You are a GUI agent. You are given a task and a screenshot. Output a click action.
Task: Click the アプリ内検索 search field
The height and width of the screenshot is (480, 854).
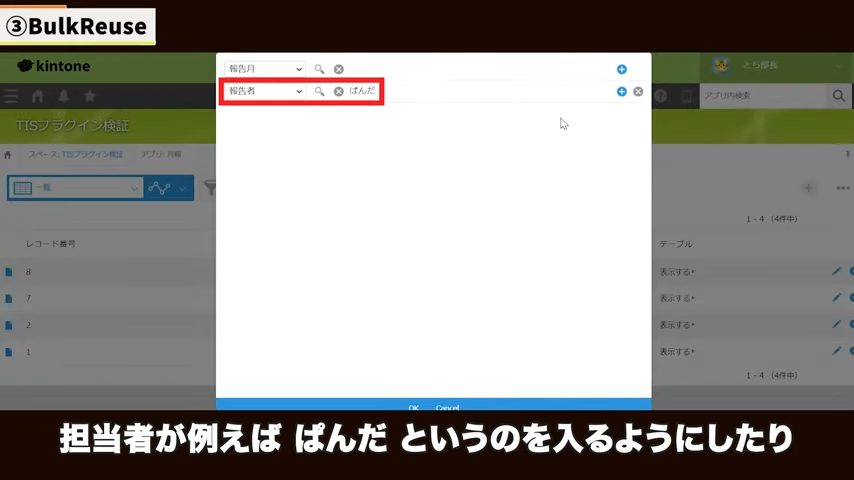pyautogui.click(x=762, y=96)
